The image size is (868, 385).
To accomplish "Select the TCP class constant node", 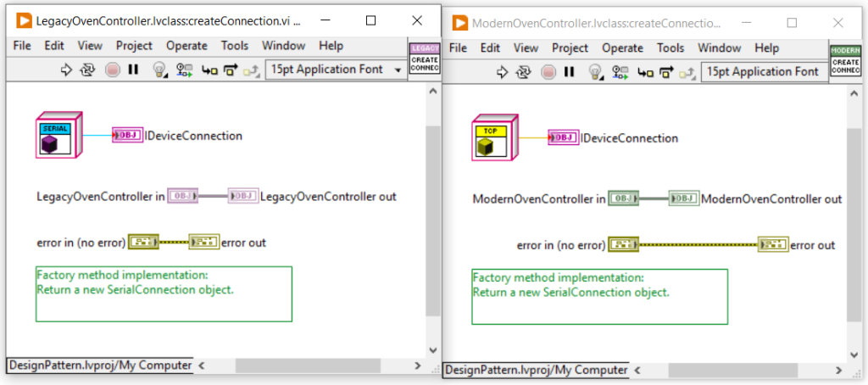I will (495, 137).
